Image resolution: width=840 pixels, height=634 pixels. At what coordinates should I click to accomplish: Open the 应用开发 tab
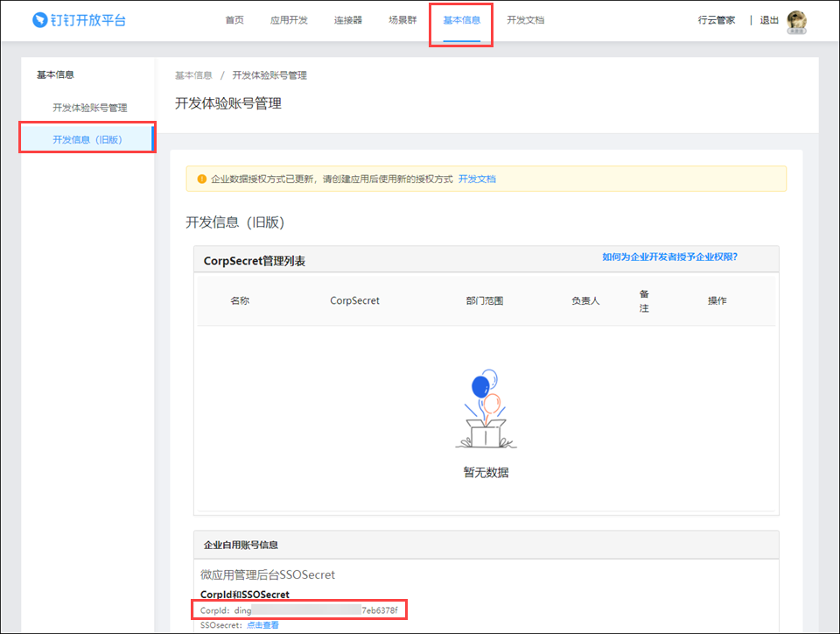[289, 20]
